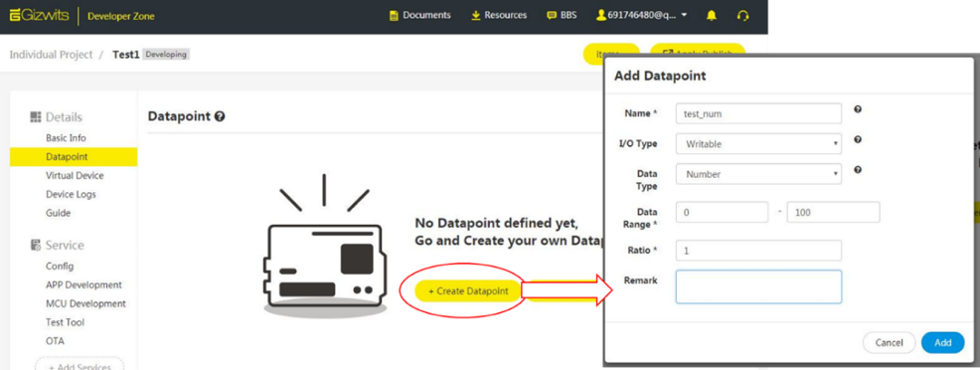This screenshot has width=980, height=370.
Task: Open the I/O Type Writable dropdown
Action: tap(758, 144)
